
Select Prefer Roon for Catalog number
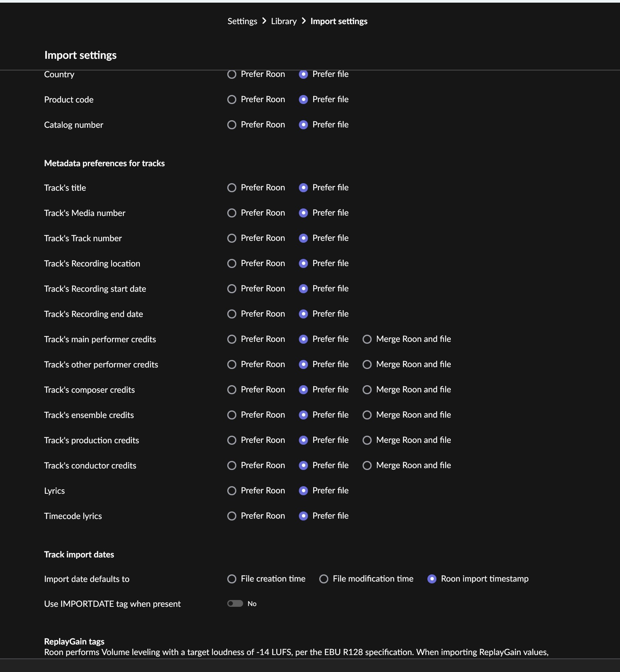coord(231,125)
